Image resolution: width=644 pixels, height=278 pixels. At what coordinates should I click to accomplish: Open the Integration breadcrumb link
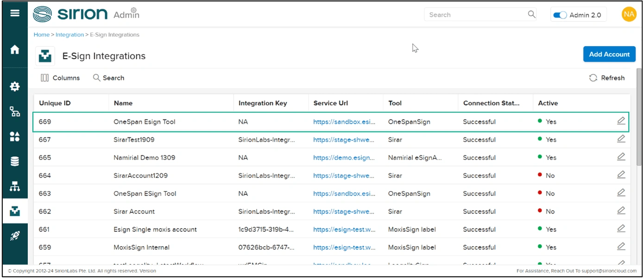click(x=69, y=34)
